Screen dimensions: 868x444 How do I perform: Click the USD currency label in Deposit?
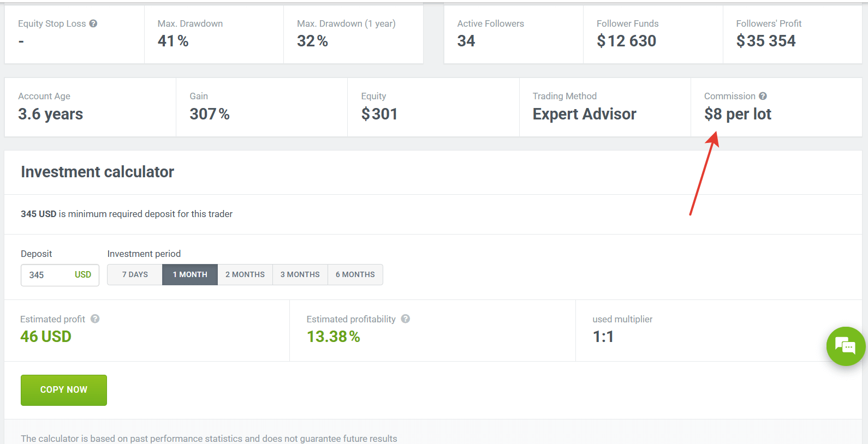[83, 275]
